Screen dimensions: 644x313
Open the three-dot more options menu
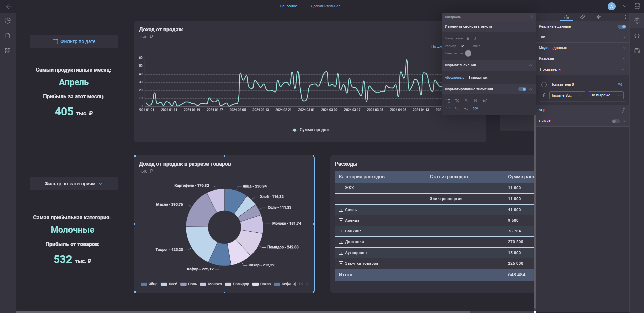click(625, 17)
